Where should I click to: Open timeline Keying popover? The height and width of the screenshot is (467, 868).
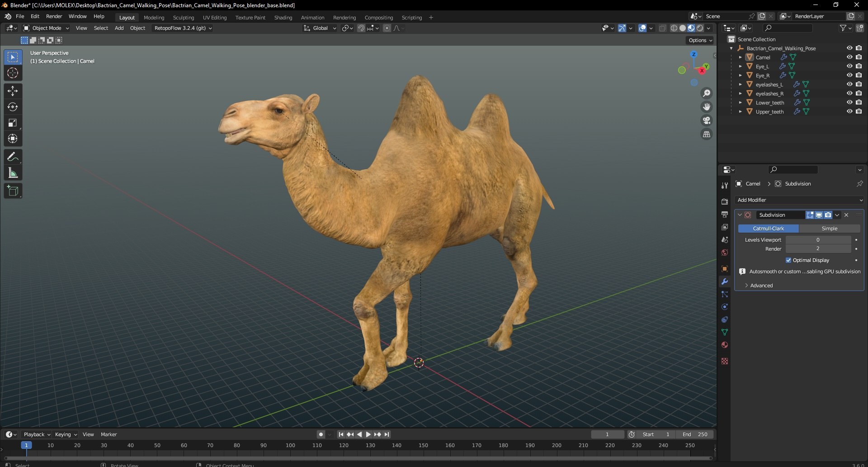pyautogui.click(x=66, y=434)
